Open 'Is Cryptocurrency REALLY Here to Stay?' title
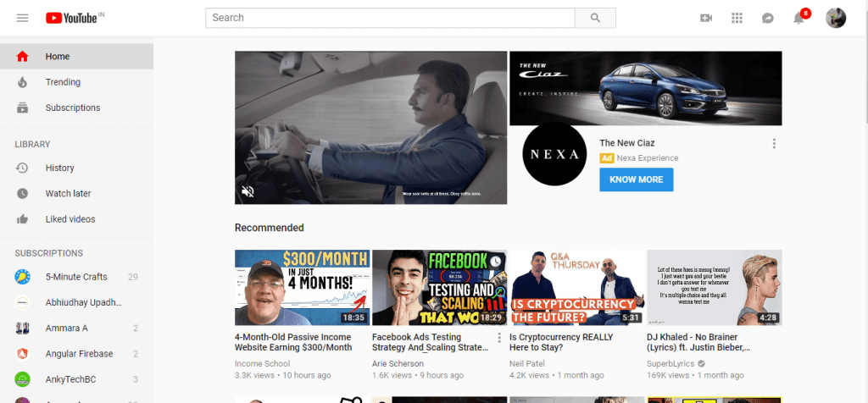 pos(561,342)
